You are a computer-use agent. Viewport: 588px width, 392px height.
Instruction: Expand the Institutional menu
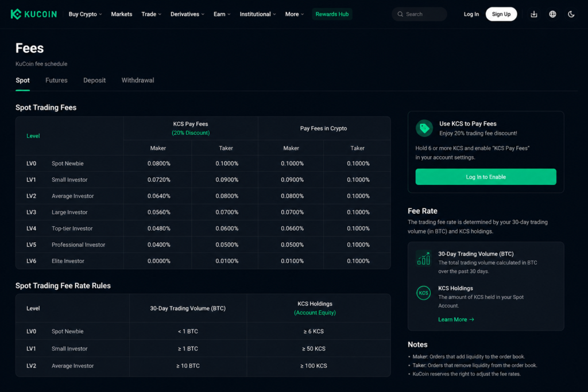258,14
